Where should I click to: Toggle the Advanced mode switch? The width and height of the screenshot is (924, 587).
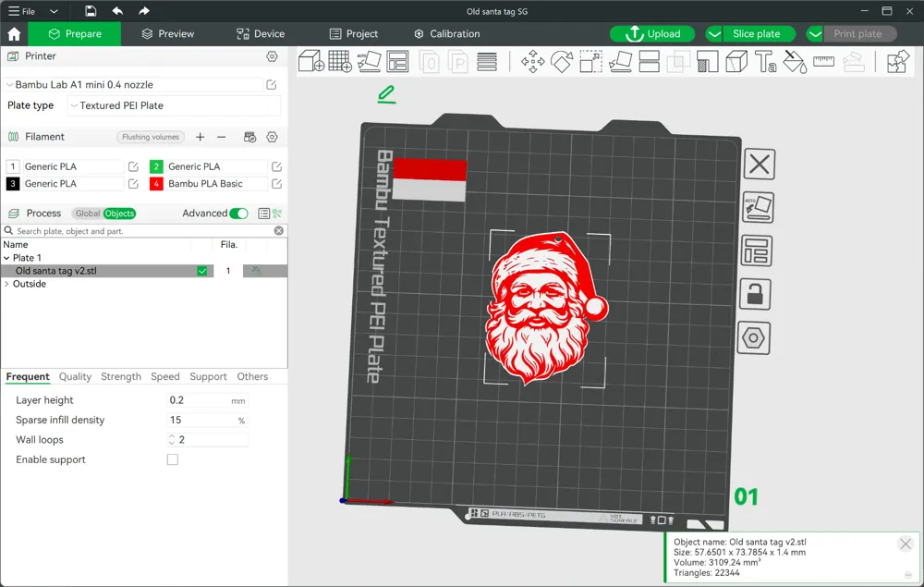point(238,214)
